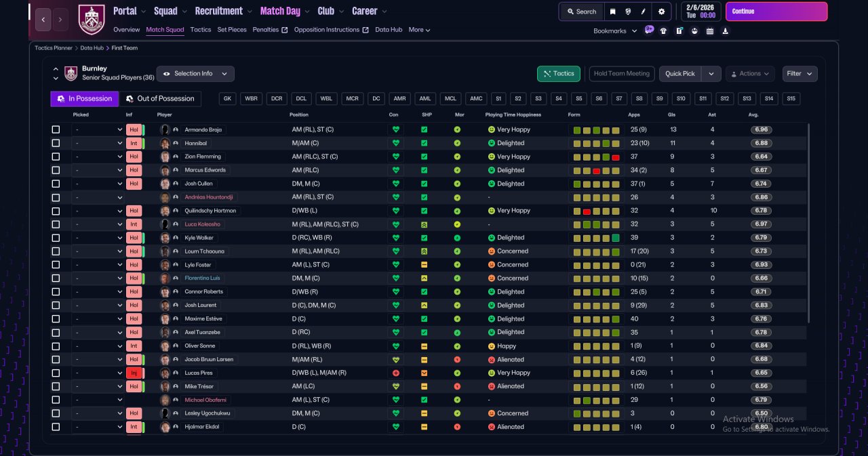This screenshot has height=456, width=868.
Task: Open the world globe icon
Action: tap(629, 12)
